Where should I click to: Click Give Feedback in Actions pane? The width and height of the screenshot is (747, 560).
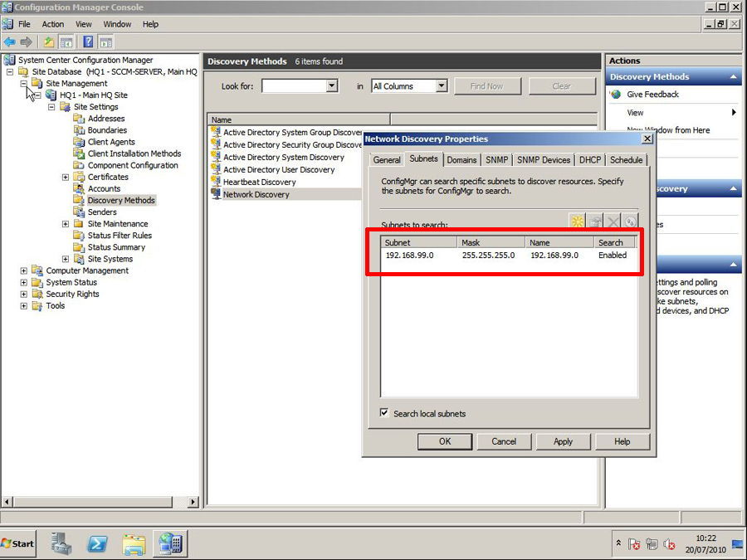pyautogui.click(x=652, y=95)
